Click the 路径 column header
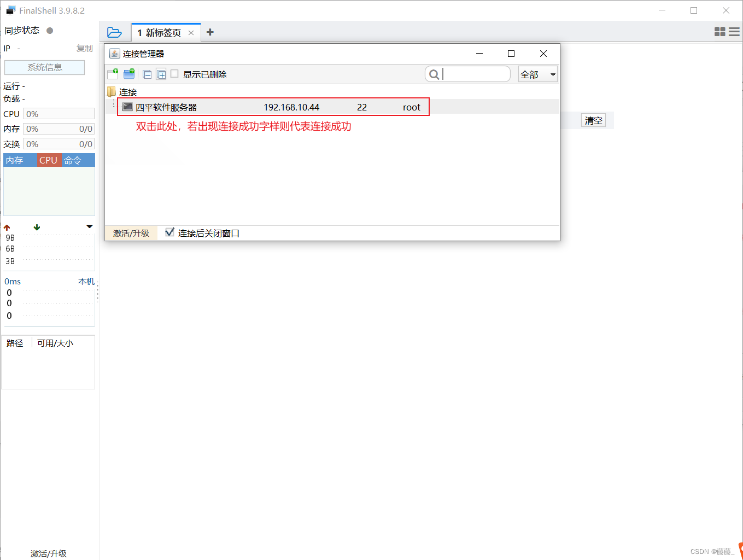743x560 pixels. [15, 343]
